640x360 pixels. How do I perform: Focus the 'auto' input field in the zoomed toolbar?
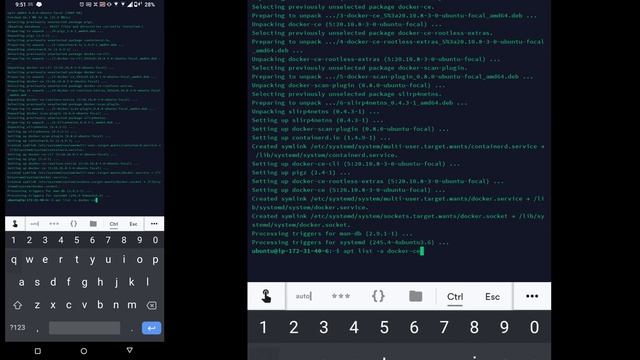(x=303, y=296)
